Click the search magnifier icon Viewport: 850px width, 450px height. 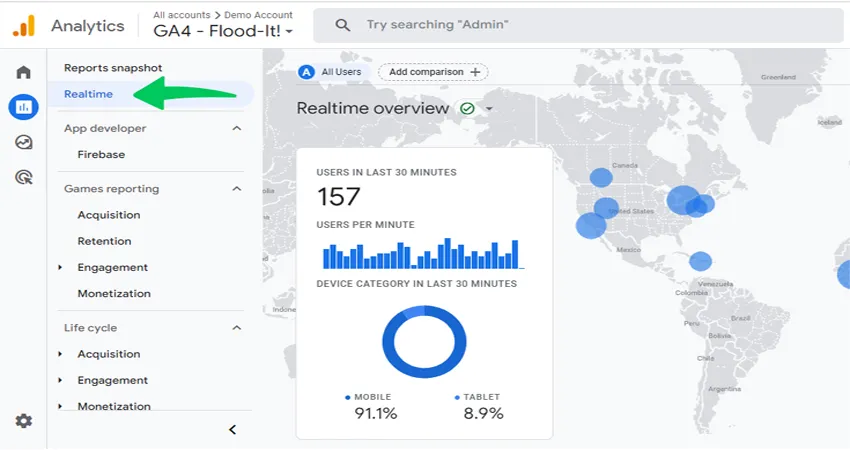coord(342,25)
